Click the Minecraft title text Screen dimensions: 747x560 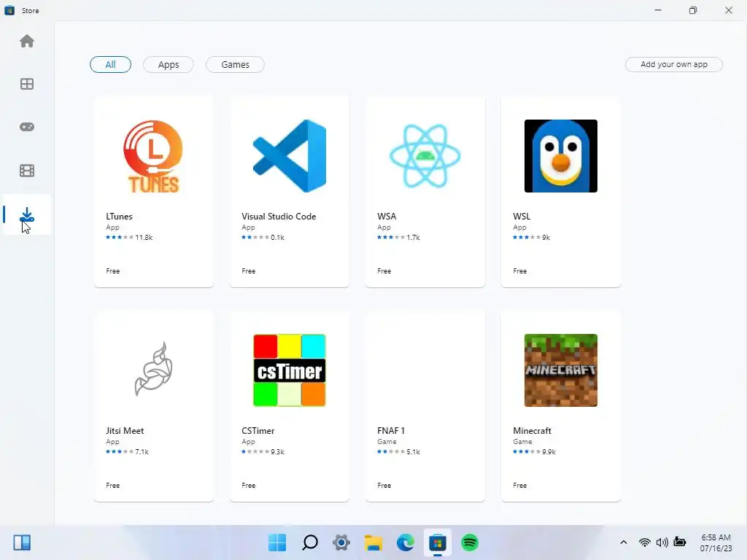(532, 431)
